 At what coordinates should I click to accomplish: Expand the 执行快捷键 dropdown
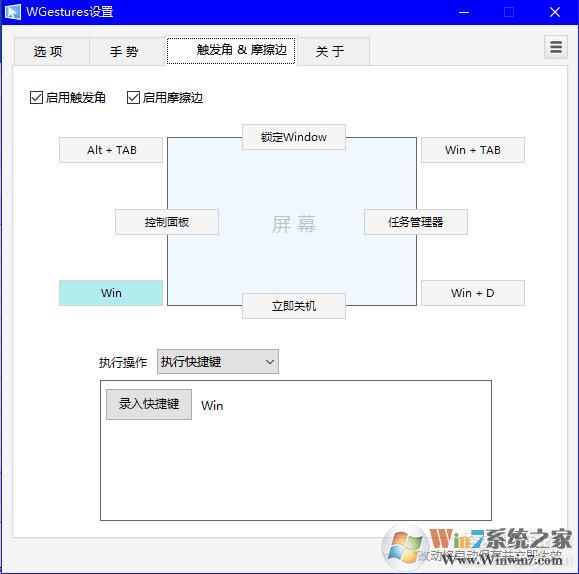[x=218, y=362]
